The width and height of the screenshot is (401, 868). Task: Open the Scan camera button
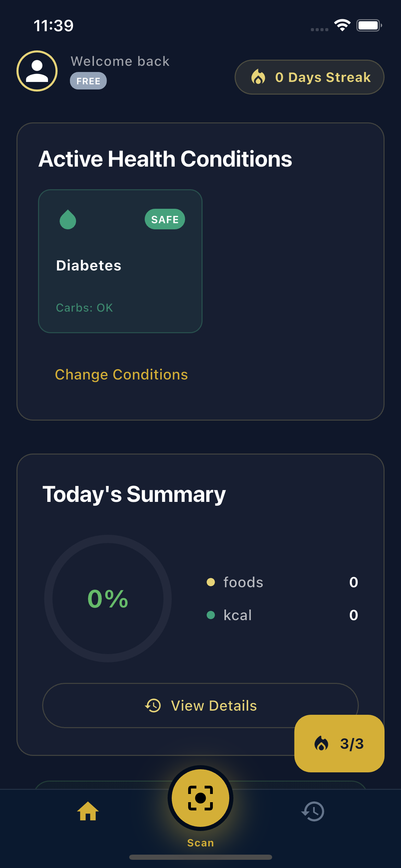click(200, 798)
